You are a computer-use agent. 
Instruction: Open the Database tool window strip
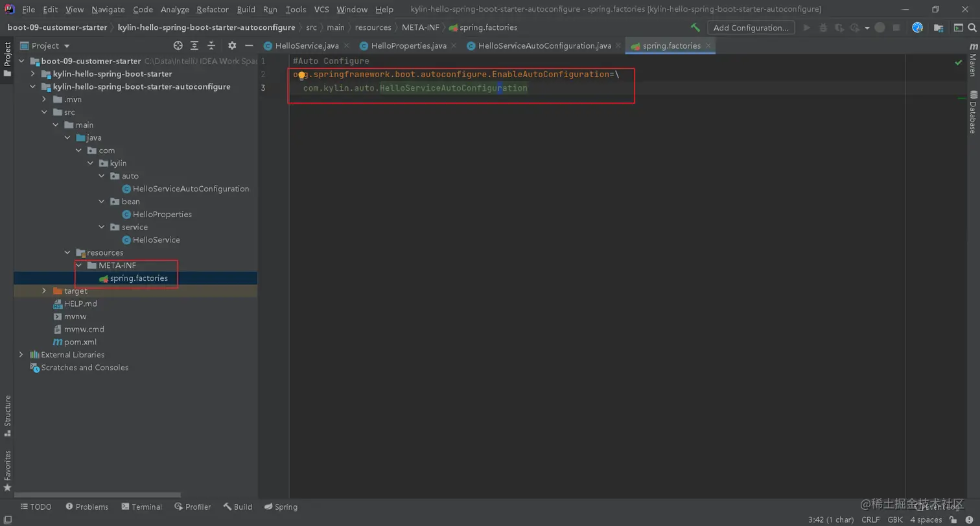tap(973, 112)
